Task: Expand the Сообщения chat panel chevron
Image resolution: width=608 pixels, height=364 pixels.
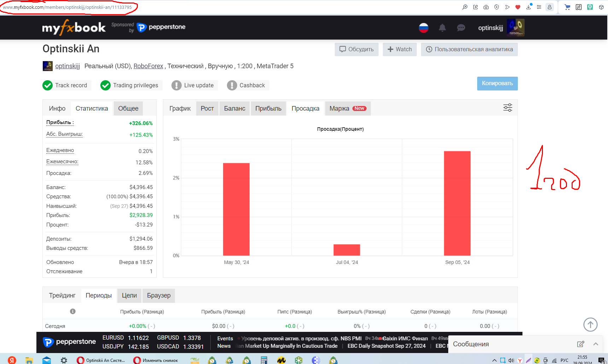Action: pos(596,344)
